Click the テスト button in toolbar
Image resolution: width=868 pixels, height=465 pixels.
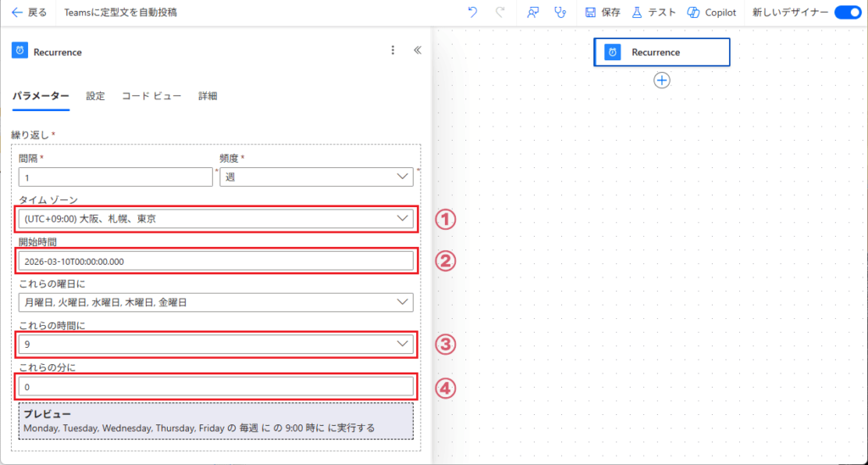coord(654,13)
